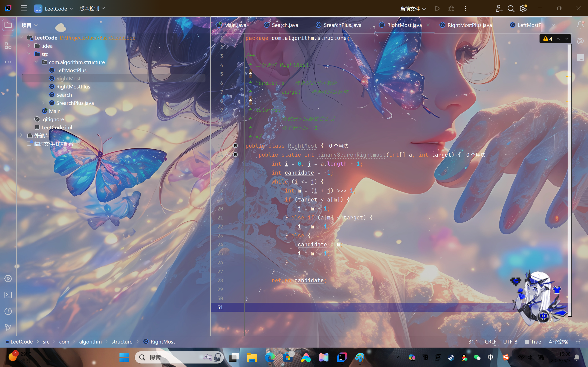Open IDE settings gear
Screen dimensions: 588x367
[523, 9]
